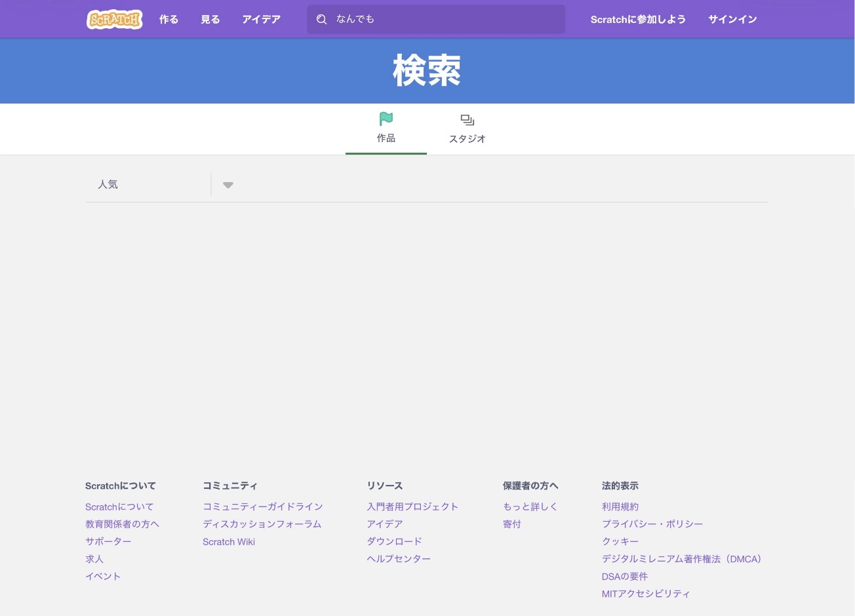The image size is (855, 616).
Task: Click the magnifying glass search icon
Action: click(321, 20)
